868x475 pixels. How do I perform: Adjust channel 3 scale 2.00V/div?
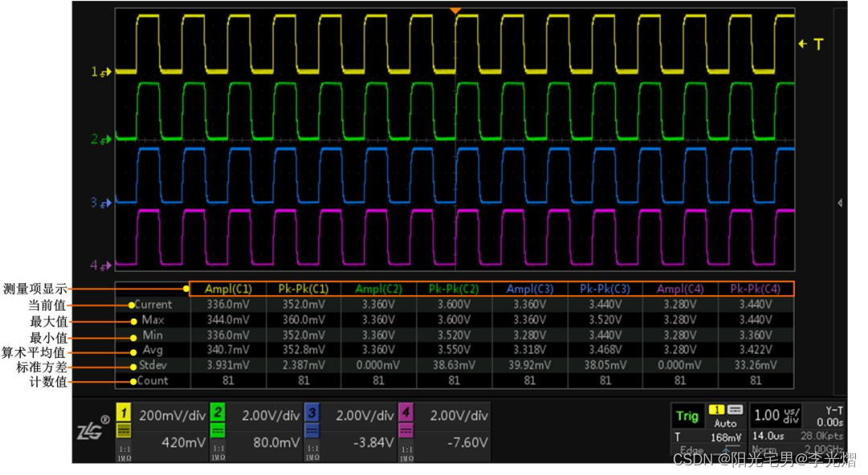[365, 416]
